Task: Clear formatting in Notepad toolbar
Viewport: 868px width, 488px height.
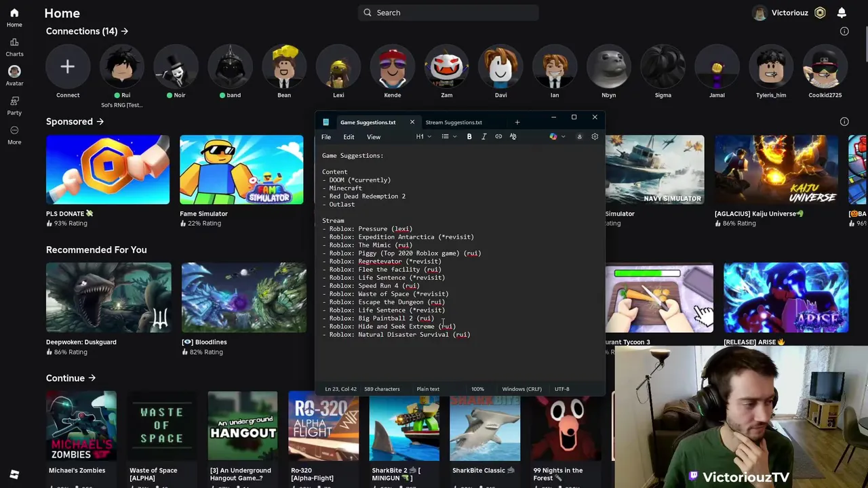Action: click(x=513, y=137)
